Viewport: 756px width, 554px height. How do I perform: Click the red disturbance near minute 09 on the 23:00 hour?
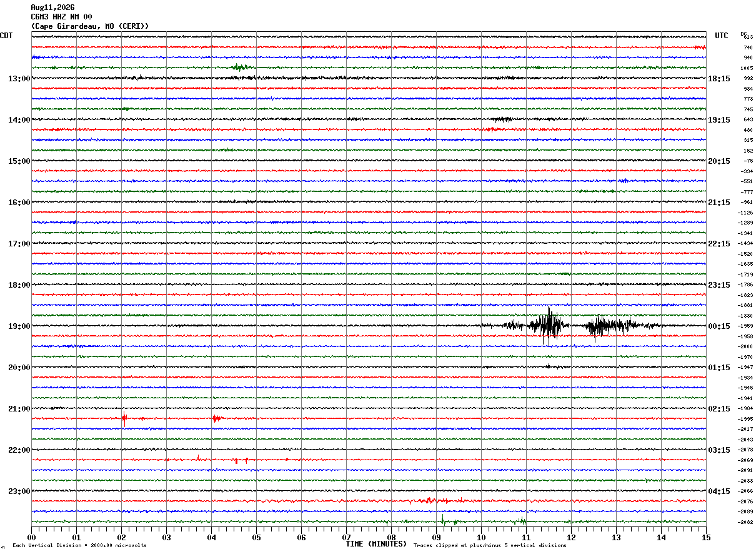tap(430, 500)
